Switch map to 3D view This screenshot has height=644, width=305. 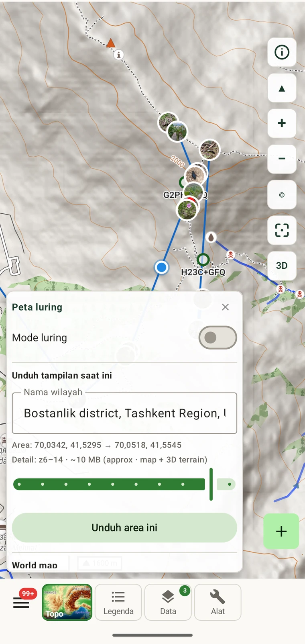(x=282, y=266)
